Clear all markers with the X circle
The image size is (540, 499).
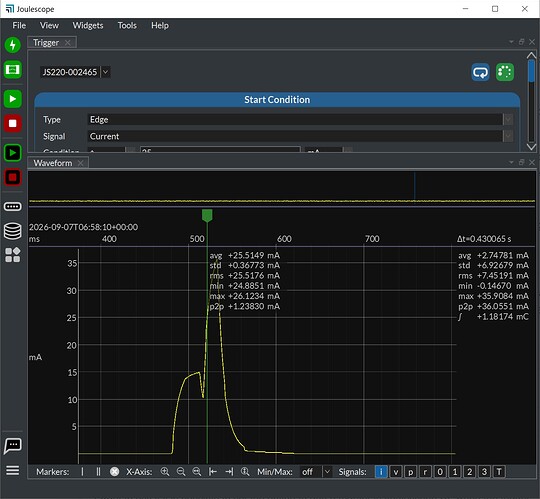(x=114, y=472)
